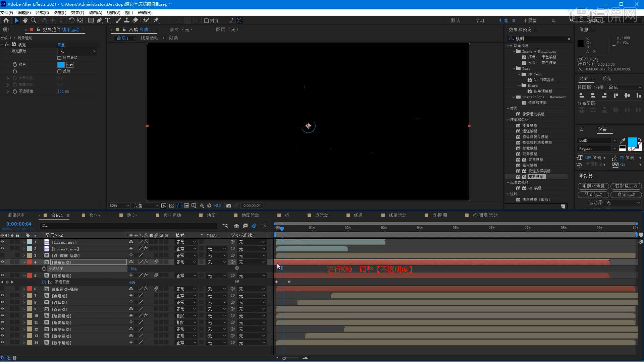
Task: Hide layer 1 lines.mov with eye toggle
Action: 2,242
